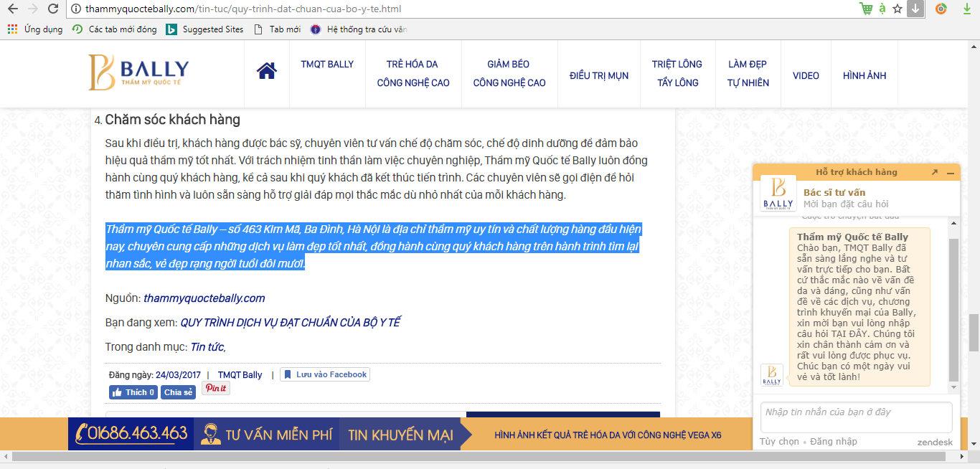The height and width of the screenshot is (469, 980).
Task: Click the Pin it Pinterest button
Action: click(215, 389)
